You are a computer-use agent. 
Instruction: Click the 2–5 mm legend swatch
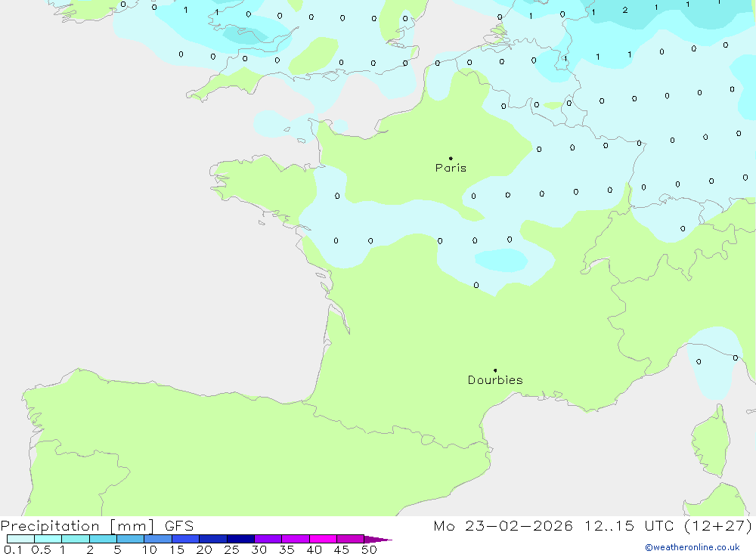103,539
